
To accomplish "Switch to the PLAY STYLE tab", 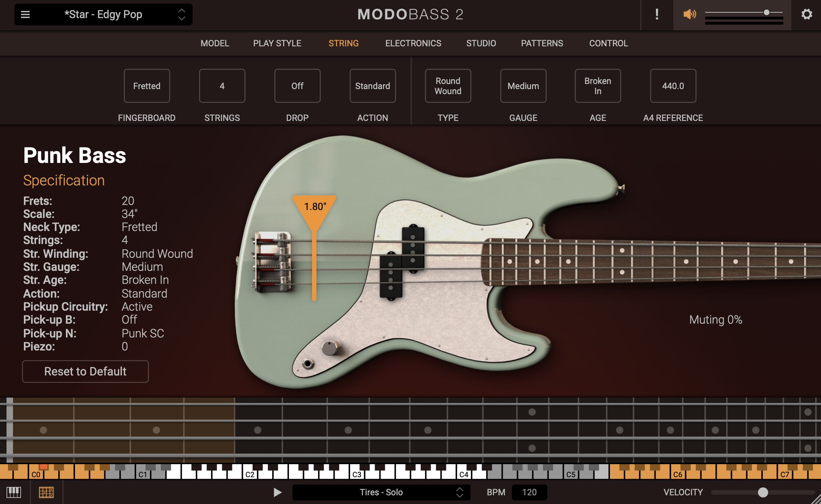I will point(277,43).
